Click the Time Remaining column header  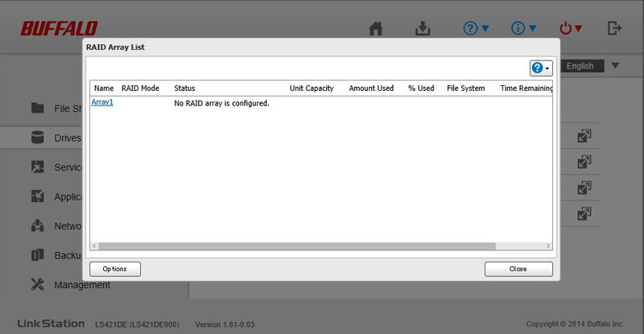point(526,89)
